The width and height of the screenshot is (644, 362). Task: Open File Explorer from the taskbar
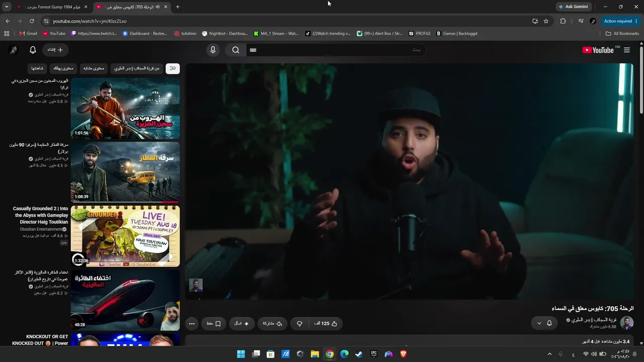pos(315,354)
